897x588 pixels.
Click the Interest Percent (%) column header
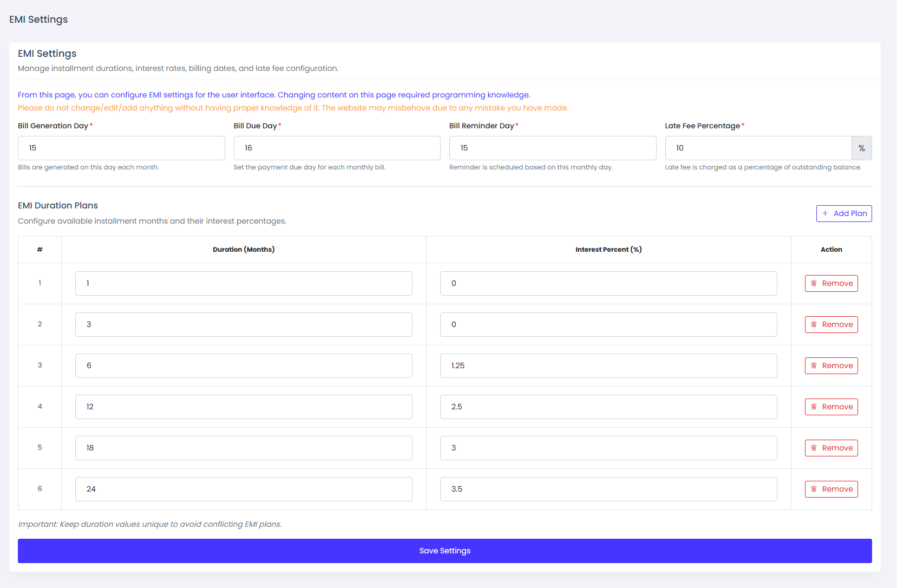tap(608, 250)
